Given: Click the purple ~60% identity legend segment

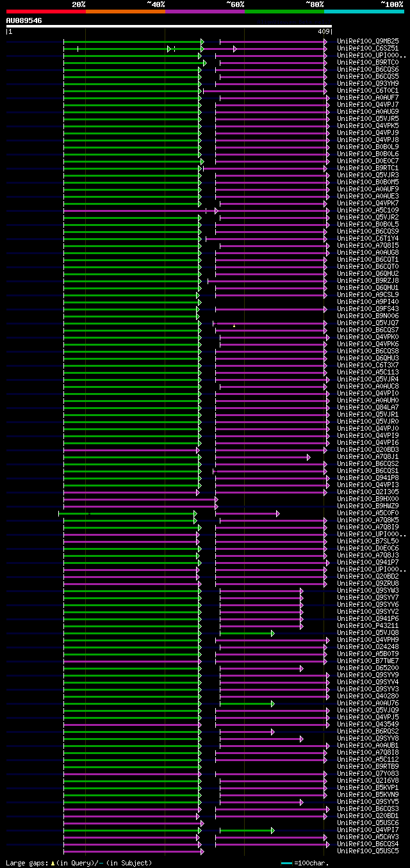Looking at the screenshot, I should tap(204, 12).
